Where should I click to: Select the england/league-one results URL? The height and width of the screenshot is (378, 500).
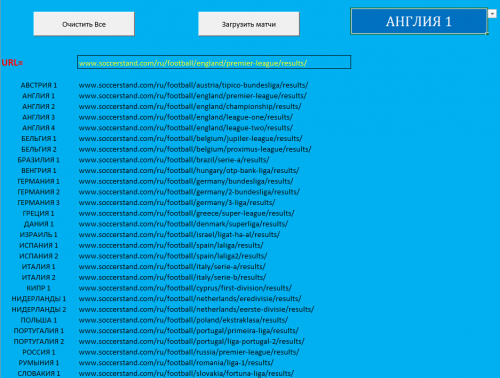(x=186, y=117)
